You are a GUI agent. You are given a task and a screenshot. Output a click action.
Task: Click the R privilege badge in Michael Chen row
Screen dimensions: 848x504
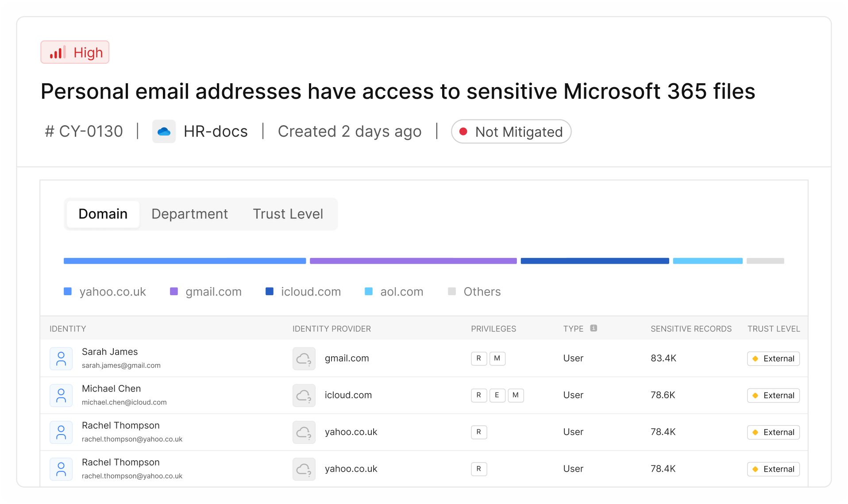[479, 395]
